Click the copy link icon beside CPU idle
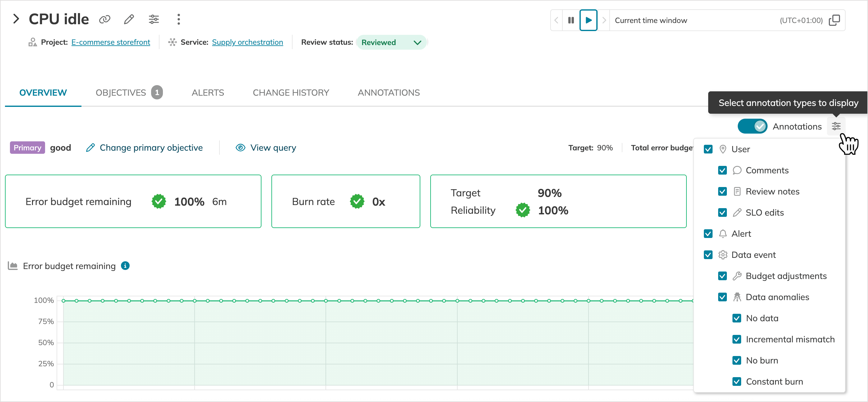This screenshot has width=868, height=402. pos(104,20)
